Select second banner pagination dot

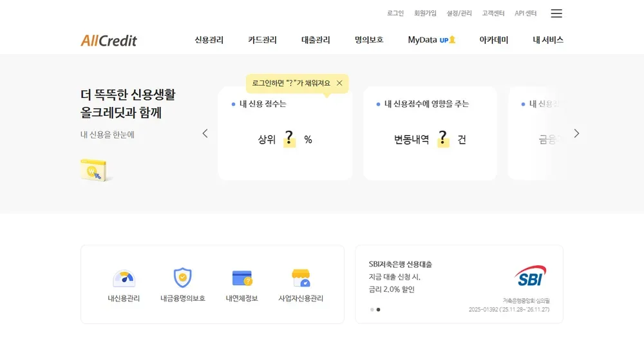click(x=378, y=310)
